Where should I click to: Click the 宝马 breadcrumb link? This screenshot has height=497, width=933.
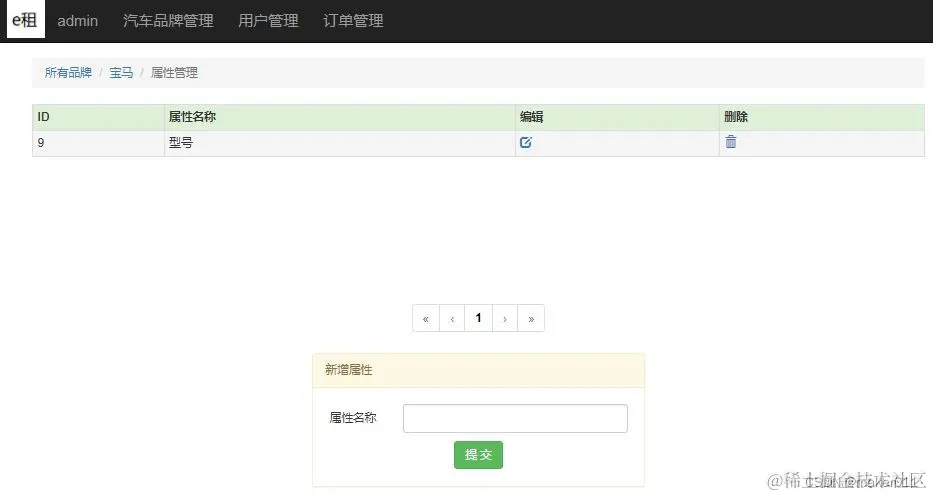[x=121, y=73]
